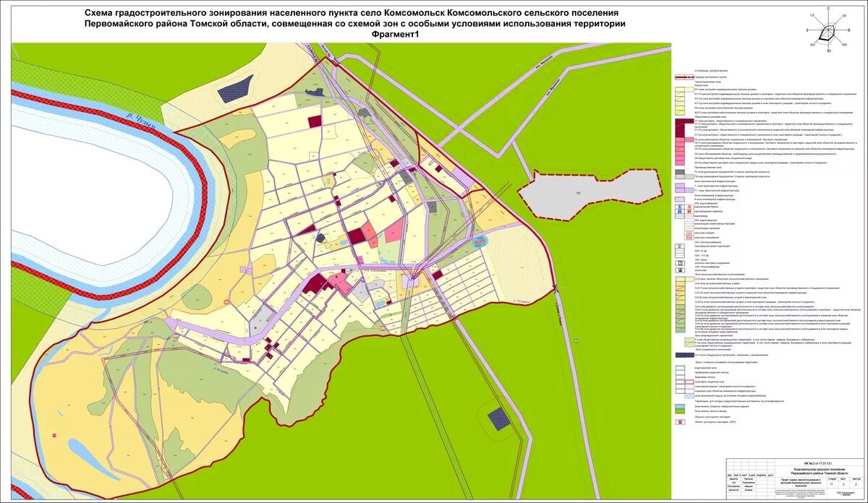Viewport: 868px width, 503px height.
Task: Click the violet Т transport zone legend swatch
Action: pyautogui.click(x=680, y=186)
